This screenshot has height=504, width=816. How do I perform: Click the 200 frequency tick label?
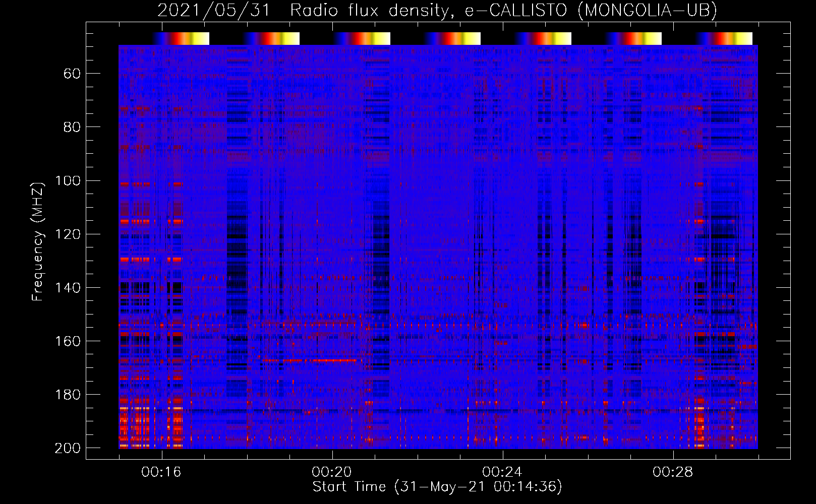pos(68,448)
